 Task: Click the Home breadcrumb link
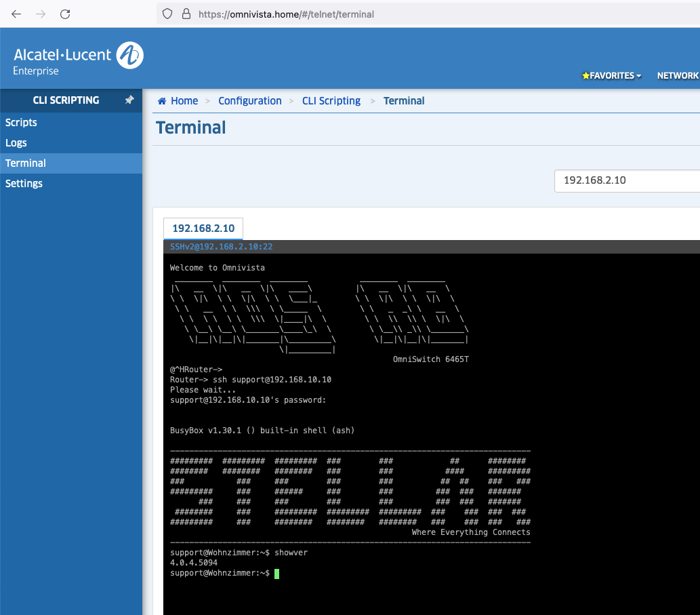[x=184, y=101]
